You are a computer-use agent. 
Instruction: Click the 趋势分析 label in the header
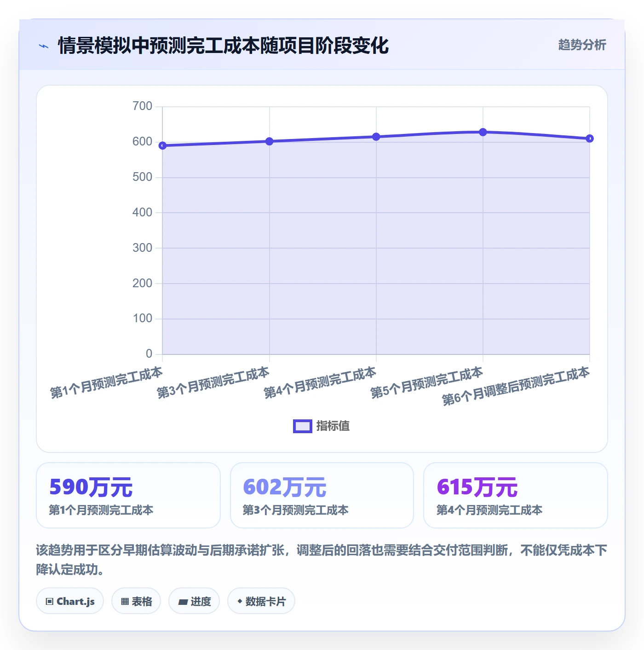[582, 45]
